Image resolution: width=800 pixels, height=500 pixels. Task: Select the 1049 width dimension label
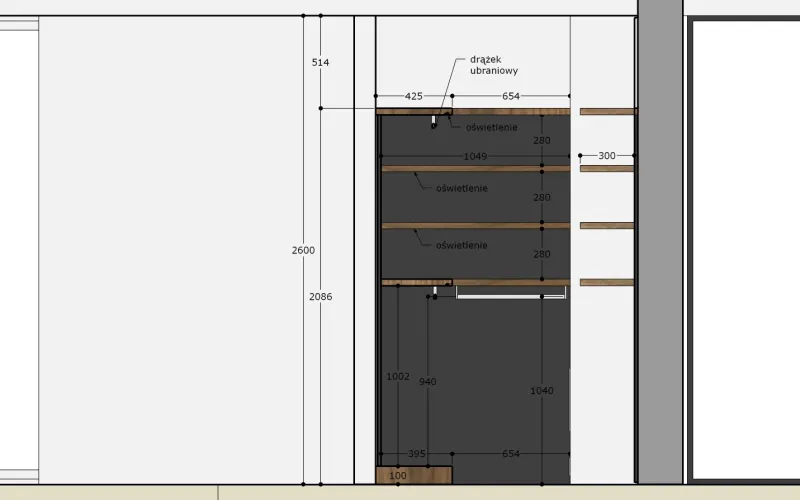(x=475, y=156)
